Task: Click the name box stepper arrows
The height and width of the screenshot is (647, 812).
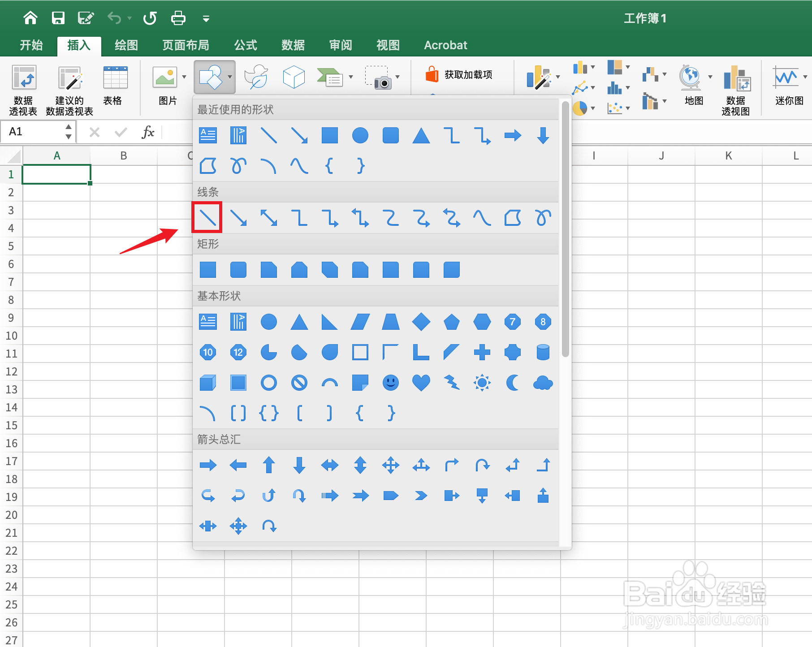Action: pyautogui.click(x=69, y=132)
